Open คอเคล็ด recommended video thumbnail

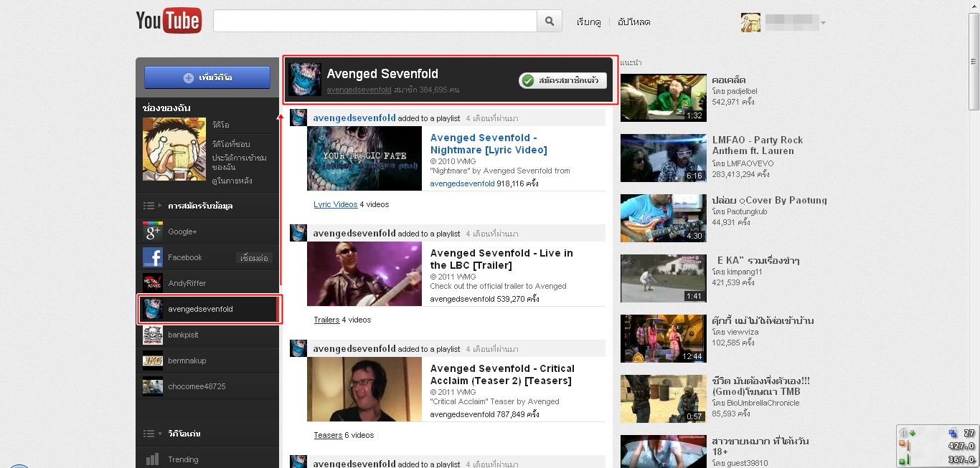pyautogui.click(x=664, y=97)
